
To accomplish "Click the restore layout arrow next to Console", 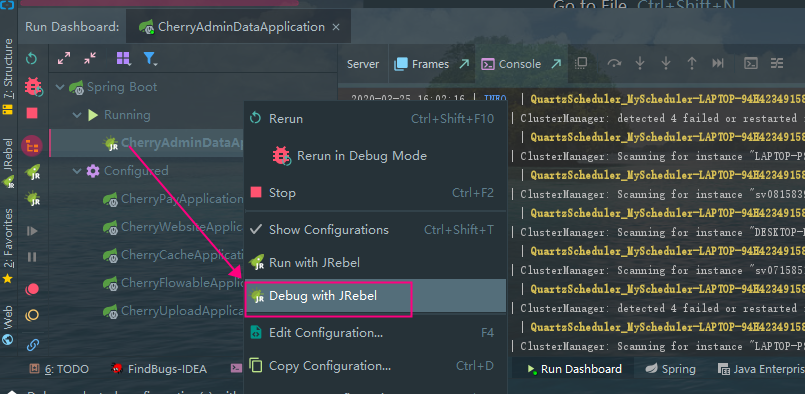I will 555,64.
